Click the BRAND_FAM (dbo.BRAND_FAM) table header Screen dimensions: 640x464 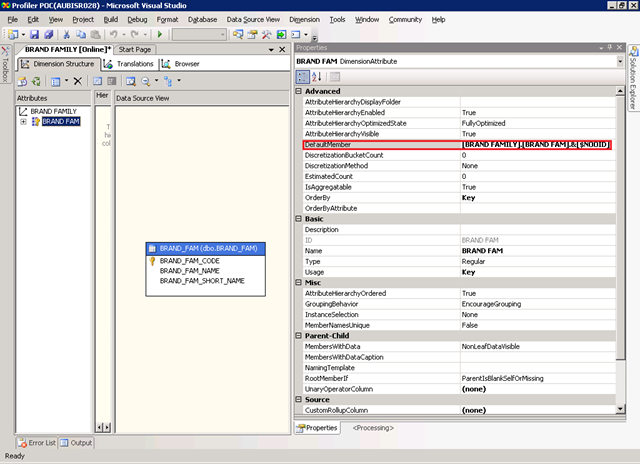click(206, 249)
